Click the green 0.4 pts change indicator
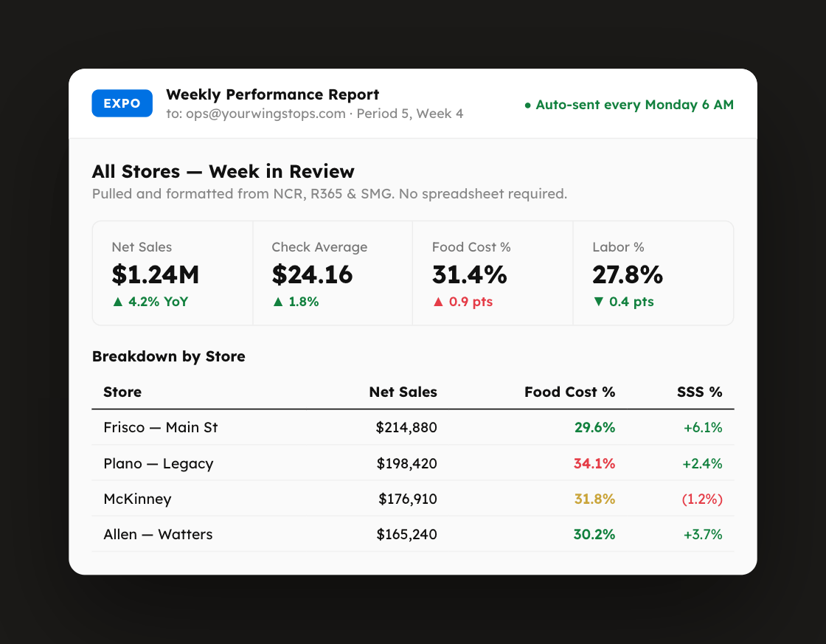 pyautogui.click(x=623, y=302)
